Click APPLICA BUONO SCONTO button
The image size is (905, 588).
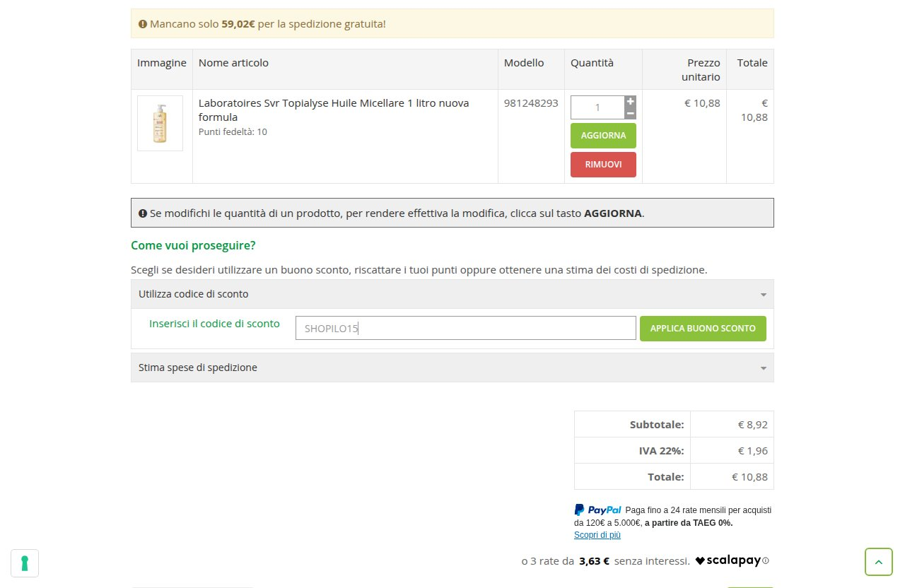pos(703,329)
